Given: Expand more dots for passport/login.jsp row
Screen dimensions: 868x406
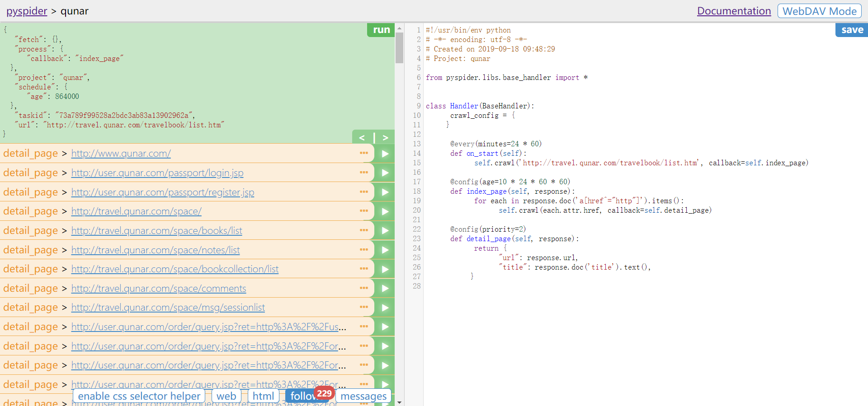Looking at the screenshot, I should pyautogui.click(x=364, y=172).
